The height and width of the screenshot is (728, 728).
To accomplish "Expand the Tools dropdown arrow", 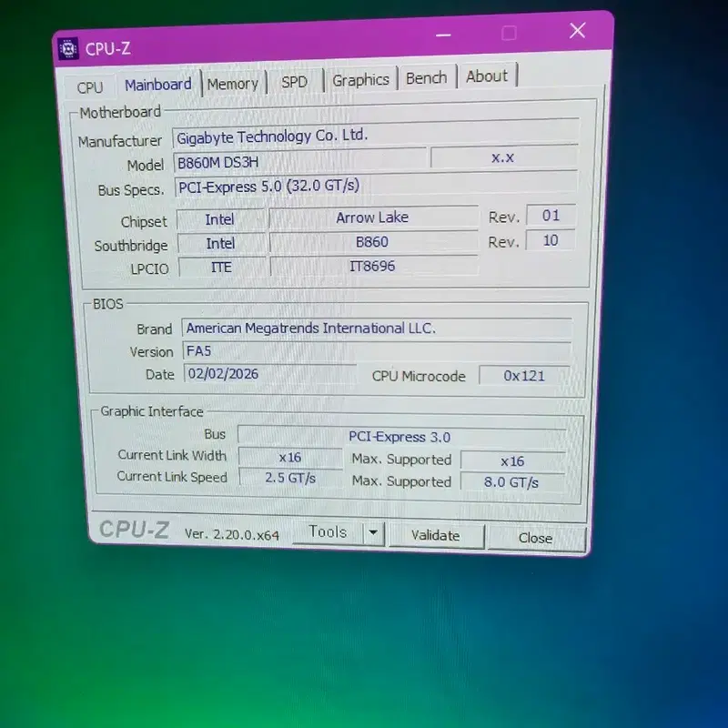I will click(x=373, y=532).
